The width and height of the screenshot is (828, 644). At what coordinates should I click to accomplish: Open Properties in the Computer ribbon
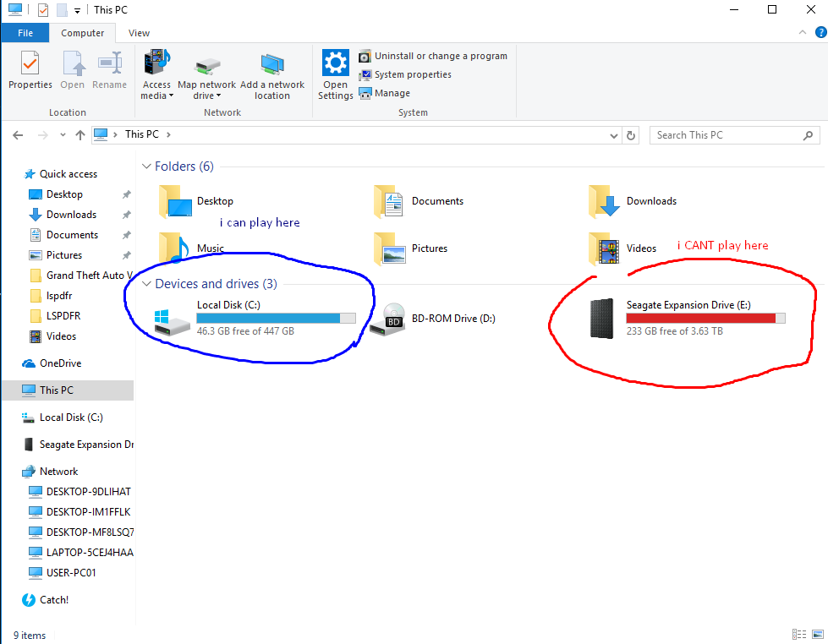tap(30, 70)
